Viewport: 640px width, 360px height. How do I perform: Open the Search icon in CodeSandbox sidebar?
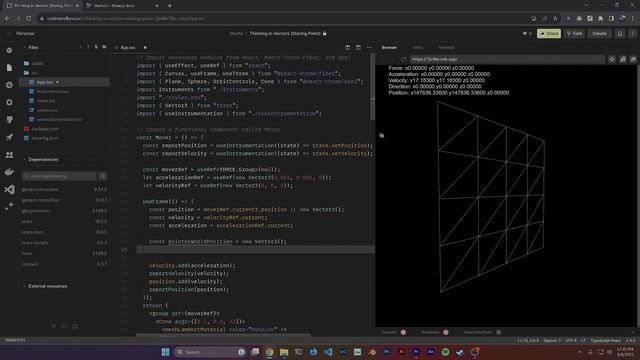click(9, 85)
